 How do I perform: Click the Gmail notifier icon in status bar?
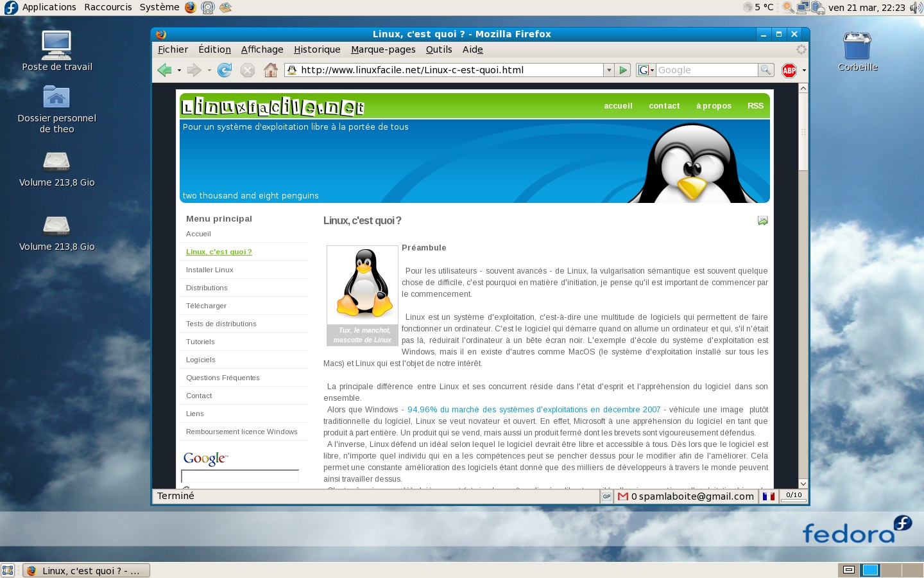(x=622, y=496)
